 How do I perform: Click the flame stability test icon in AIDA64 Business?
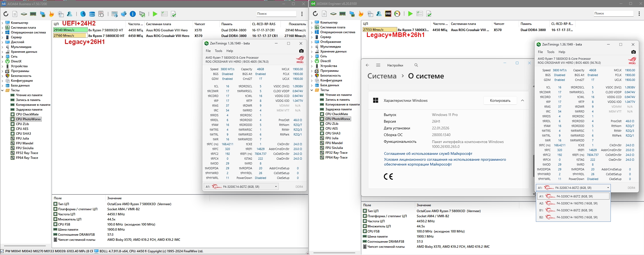click(x=51, y=14)
